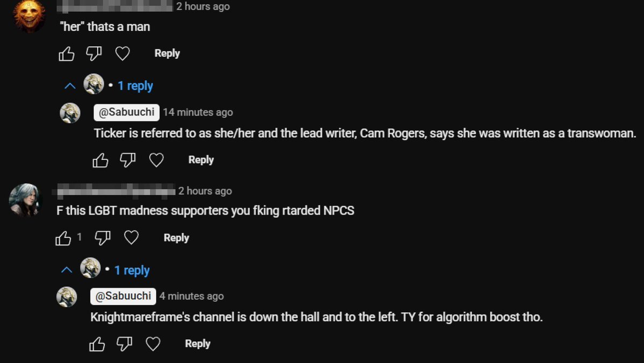Like the "her" thats a man comment
Viewport: 644px width, 363px height.
point(67,54)
